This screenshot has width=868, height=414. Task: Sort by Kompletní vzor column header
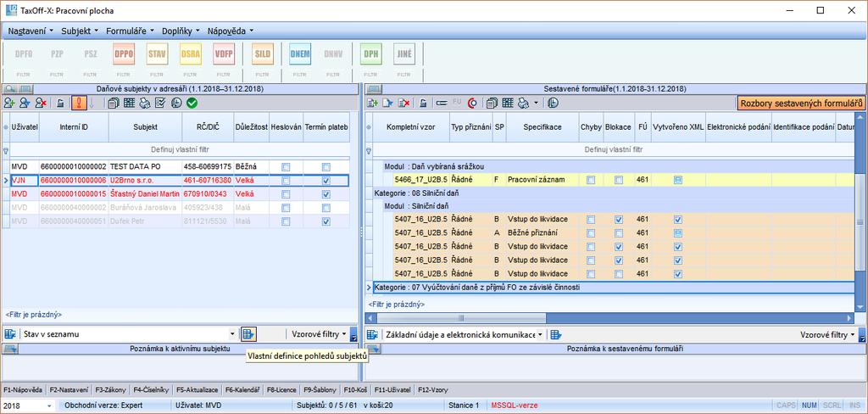(411, 127)
